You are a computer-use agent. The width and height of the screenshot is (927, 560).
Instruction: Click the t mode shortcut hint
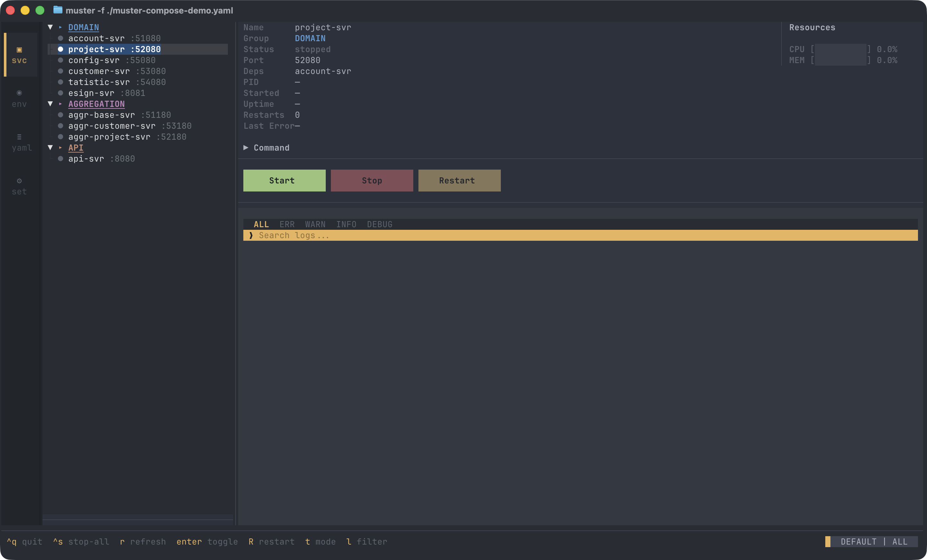tap(320, 542)
